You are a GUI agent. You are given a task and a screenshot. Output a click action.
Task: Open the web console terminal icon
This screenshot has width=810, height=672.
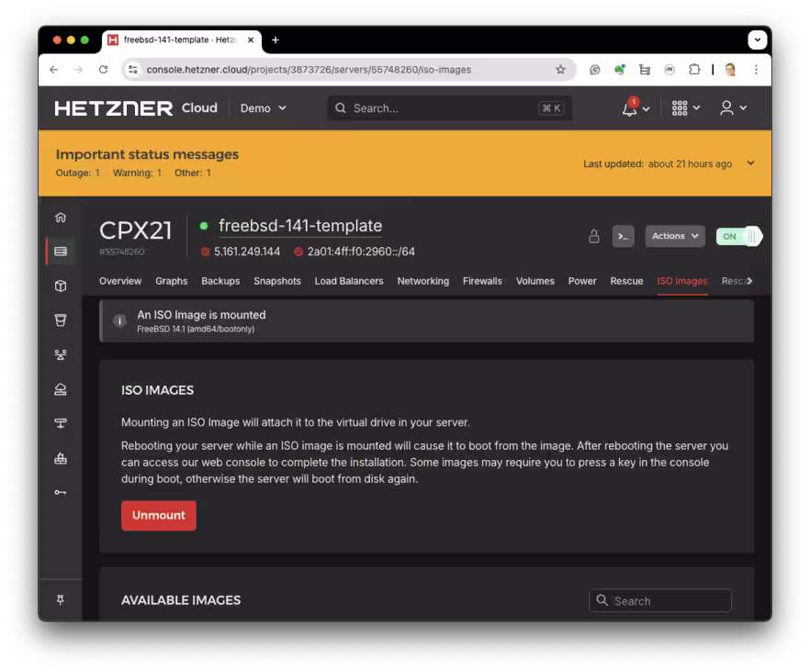pyautogui.click(x=623, y=237)
